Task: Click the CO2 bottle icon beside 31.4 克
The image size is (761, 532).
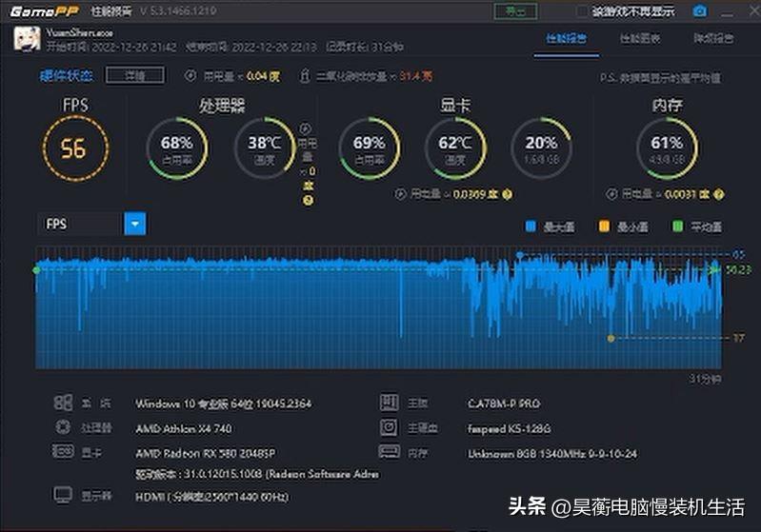Action: coord(304,75)
